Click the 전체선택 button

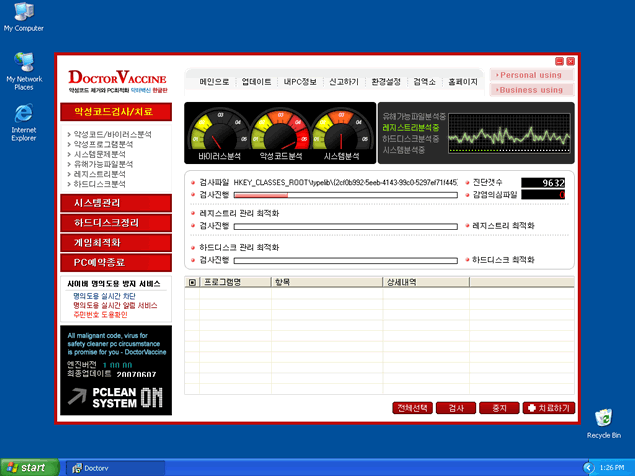[413, 408]
